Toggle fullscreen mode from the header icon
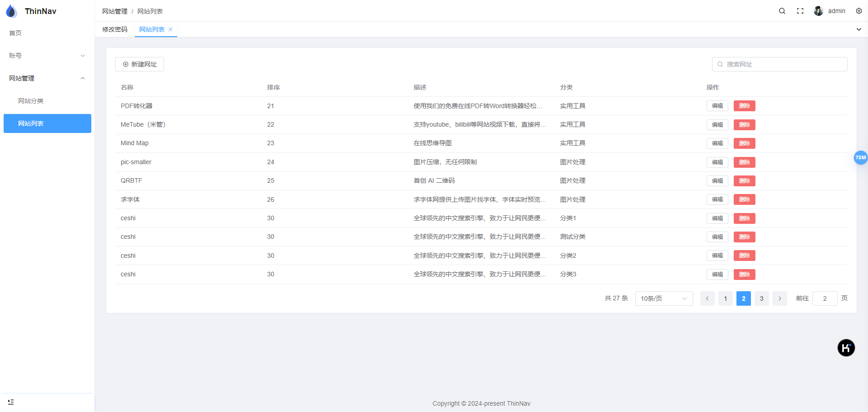 [x=800, y=11]
